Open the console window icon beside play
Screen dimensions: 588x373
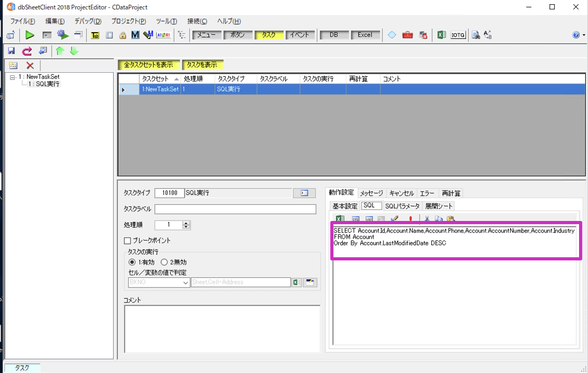pyautogui.click(x=47, y=35)
